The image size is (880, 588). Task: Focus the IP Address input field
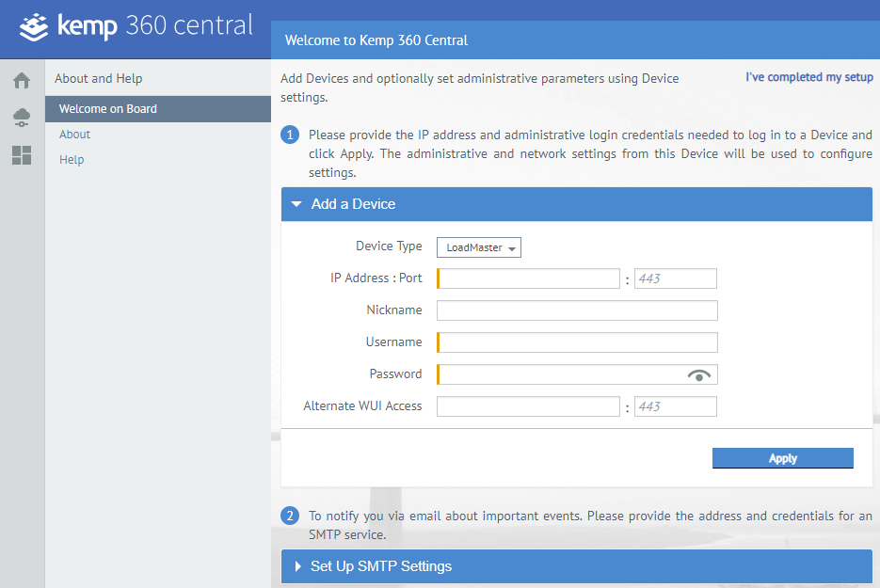528,278
